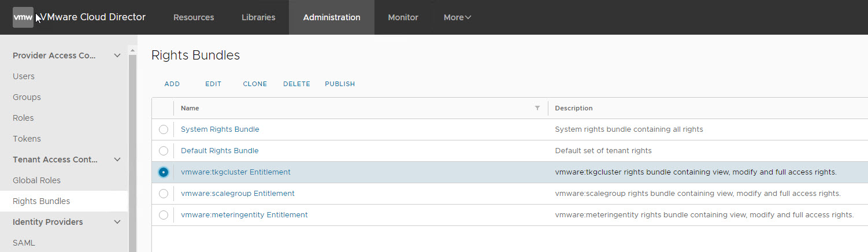Select the Default Rights Bundle radio button
868x252 pixels.
click(x=164, y=151)
